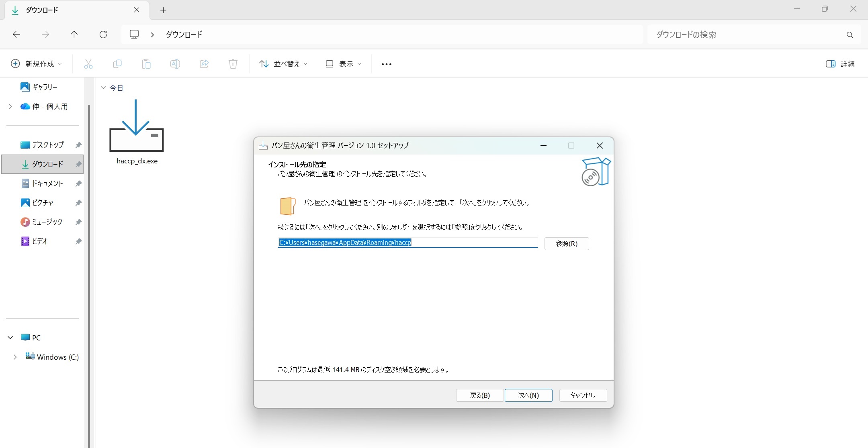Viewport: 868px width, 448px height.
Task: Click the Paste icon in the toolbar
Action: tap(146, 64)
